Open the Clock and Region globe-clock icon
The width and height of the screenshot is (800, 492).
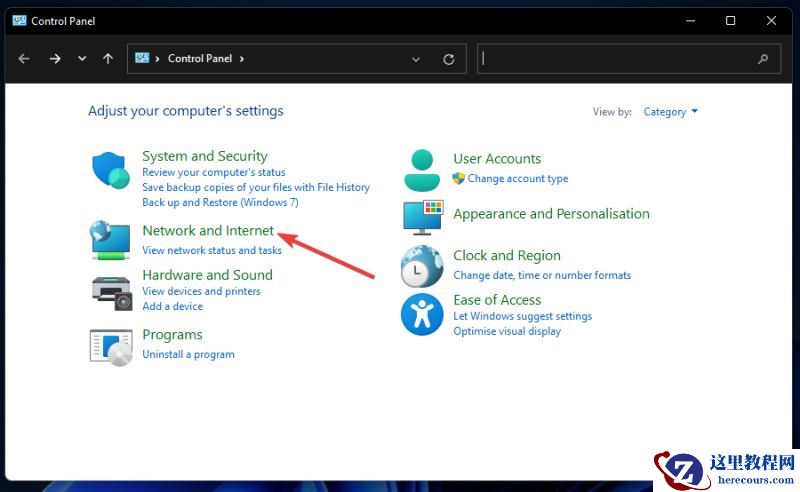pos(422,266)
